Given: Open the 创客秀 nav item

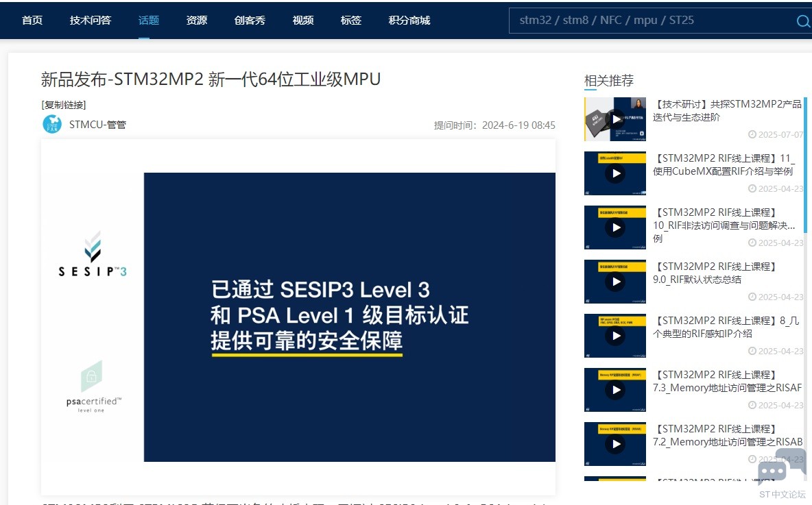Looking at the screenshot, I should (x=250, y=20).
